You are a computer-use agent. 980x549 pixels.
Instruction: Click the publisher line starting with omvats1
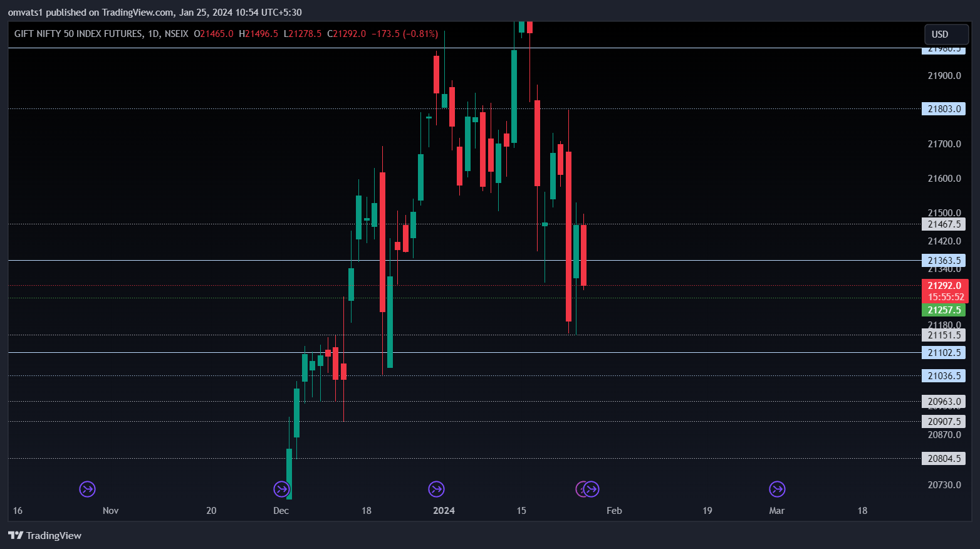tap(155, 13)
